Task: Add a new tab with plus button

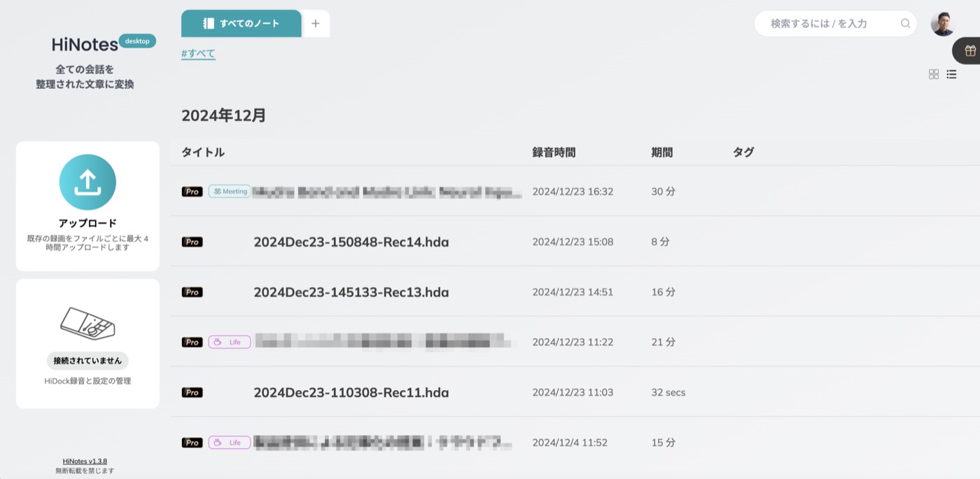Action: [x=316, y=24]
